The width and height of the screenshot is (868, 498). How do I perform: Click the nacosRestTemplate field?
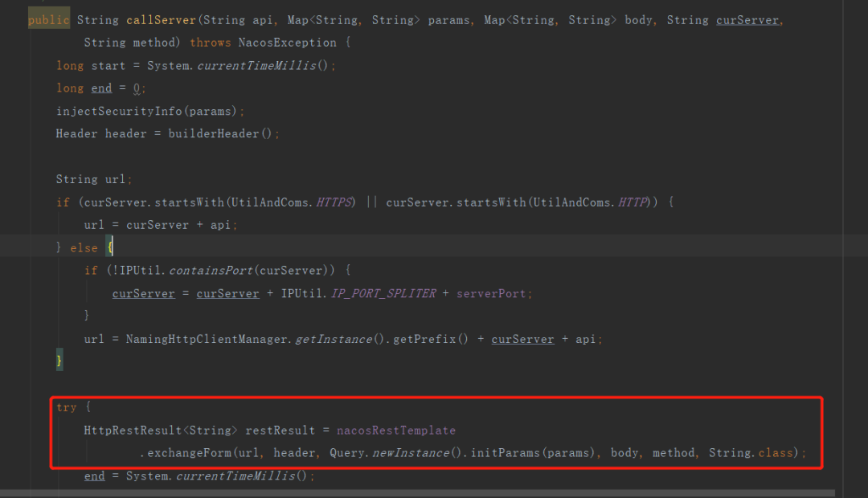(x=396, y=431)
